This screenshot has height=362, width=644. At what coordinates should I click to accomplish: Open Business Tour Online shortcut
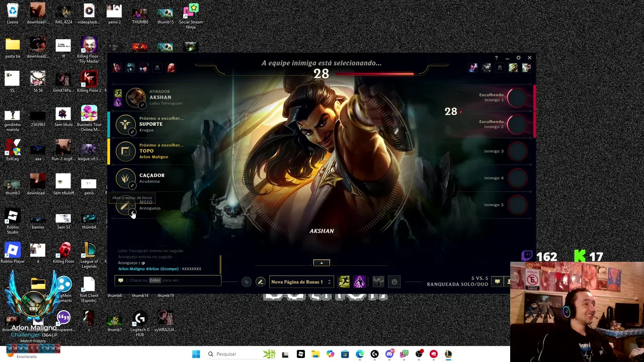point(89,119)
